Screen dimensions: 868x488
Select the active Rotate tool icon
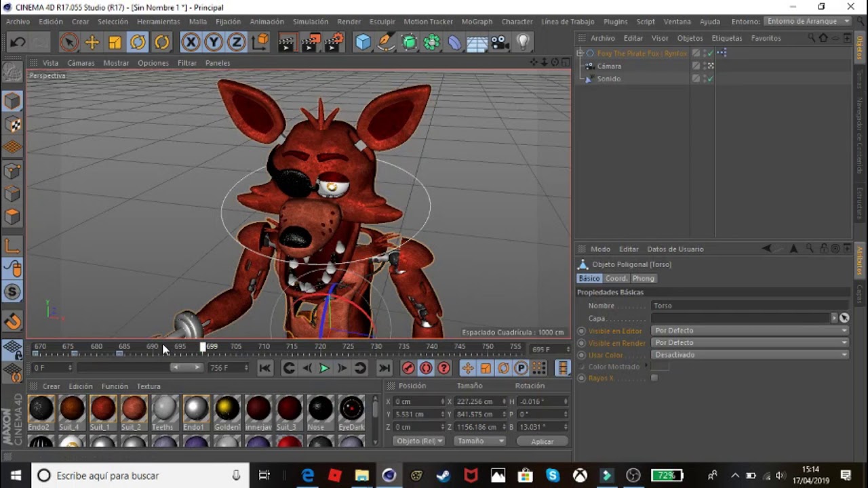tap(138, 43)
